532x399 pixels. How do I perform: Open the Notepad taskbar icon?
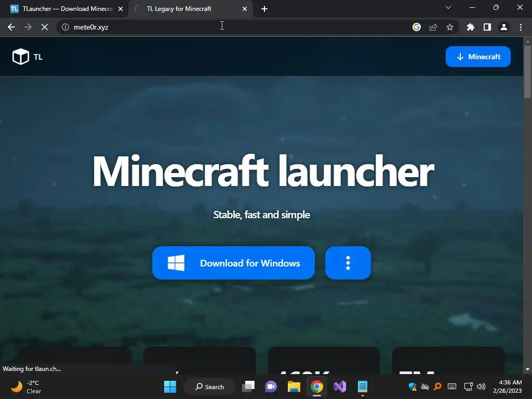pos(362,387)
